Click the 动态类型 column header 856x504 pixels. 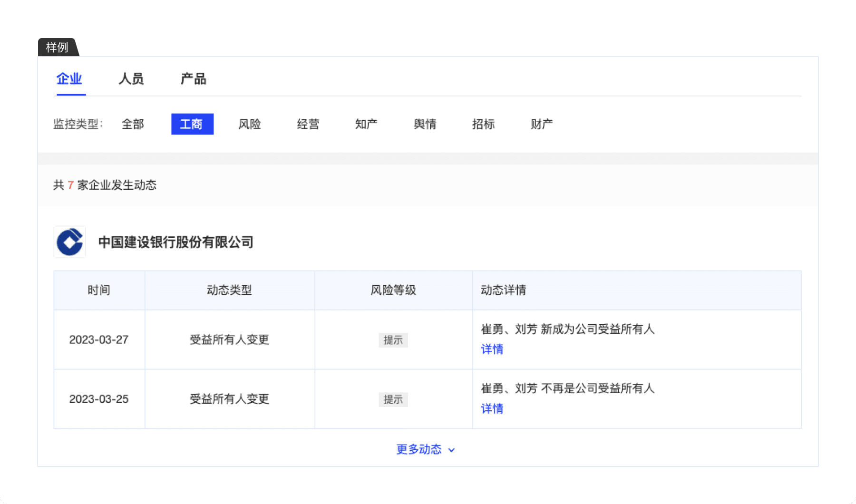[229, 290]
